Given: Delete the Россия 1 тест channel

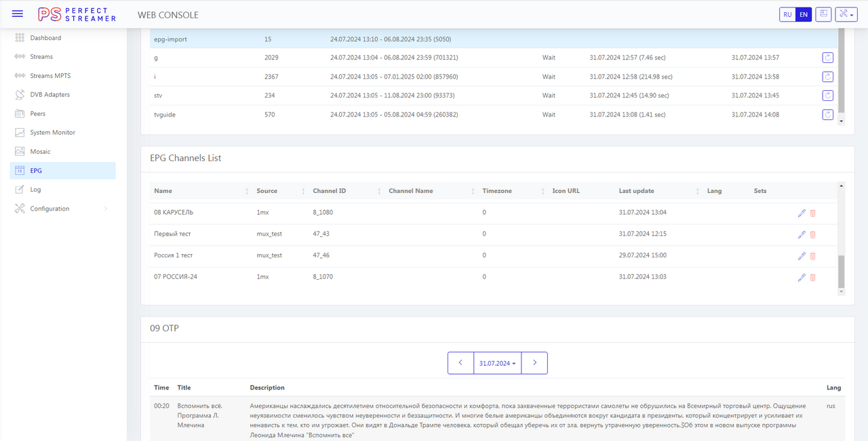Looking at the screenshot, I should [x=813, y=256].
